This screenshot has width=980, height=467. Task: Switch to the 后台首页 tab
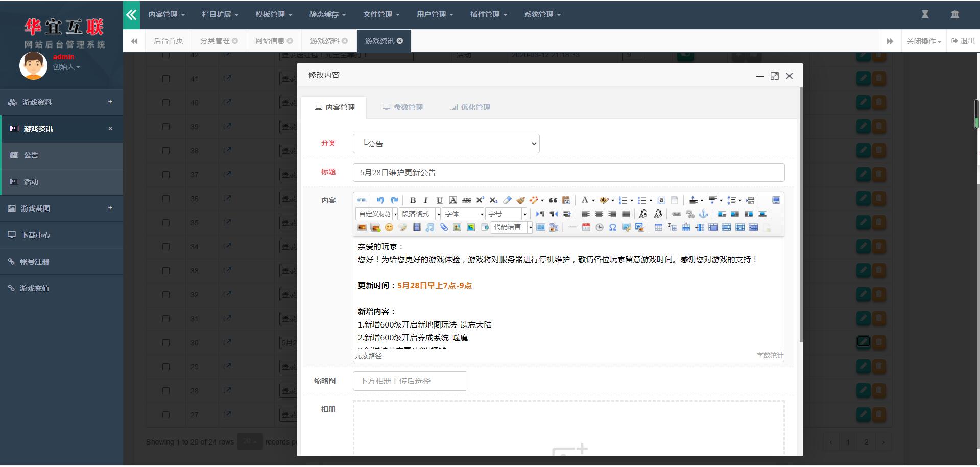[168, 41]
